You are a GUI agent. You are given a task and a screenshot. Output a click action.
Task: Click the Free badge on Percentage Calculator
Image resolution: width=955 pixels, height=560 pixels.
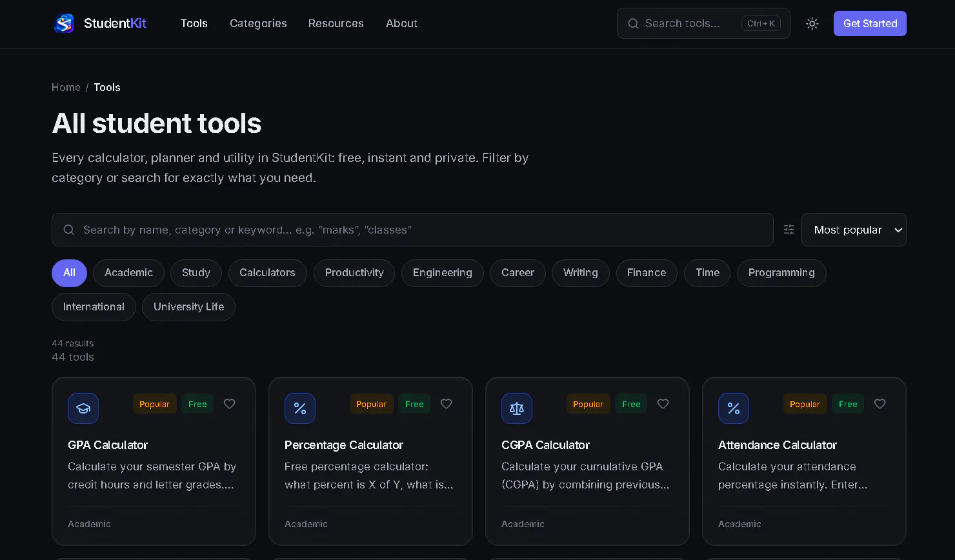(x=414, y=404)
